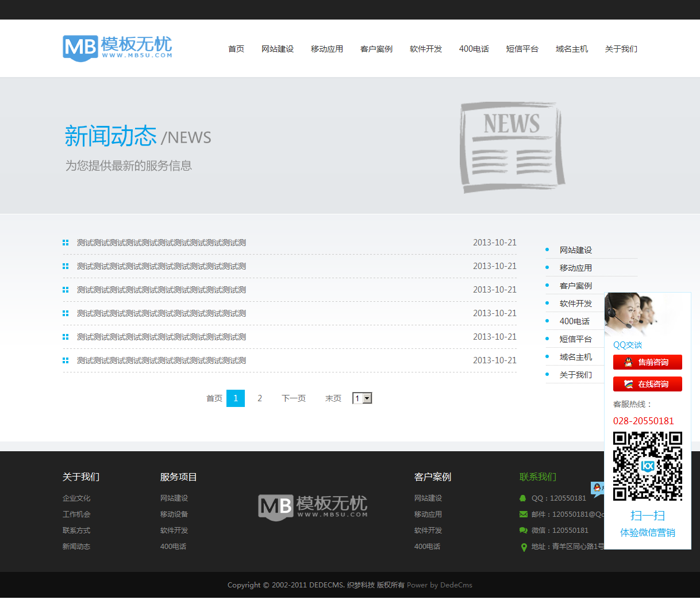Go to page 2 in pagination

(x=260, y=398)
